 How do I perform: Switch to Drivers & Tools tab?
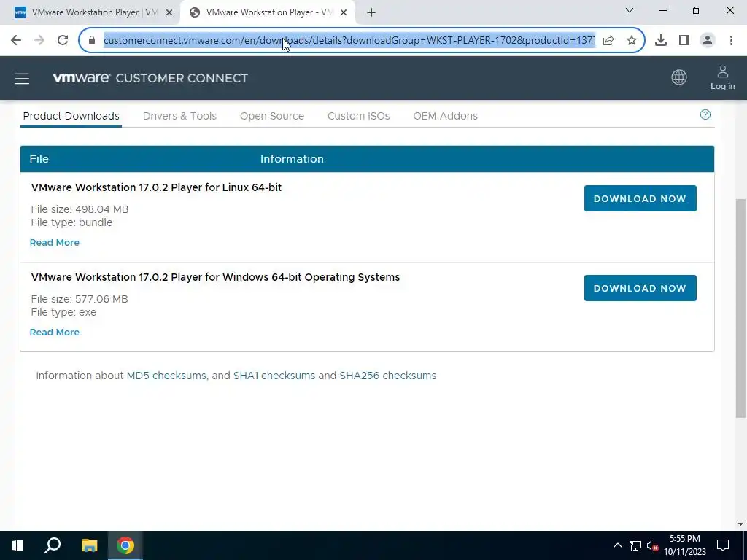(x=179, y=116)
